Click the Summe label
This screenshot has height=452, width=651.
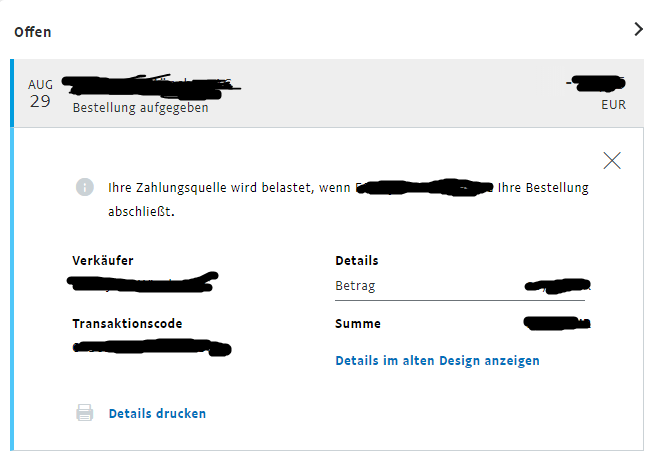click(x=358, y=324)
